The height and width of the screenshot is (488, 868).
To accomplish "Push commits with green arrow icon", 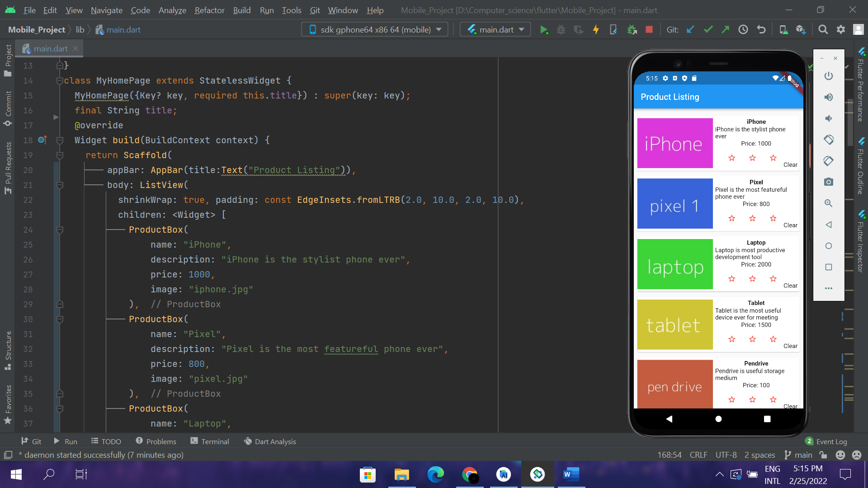I will click(x=725, y=29).
